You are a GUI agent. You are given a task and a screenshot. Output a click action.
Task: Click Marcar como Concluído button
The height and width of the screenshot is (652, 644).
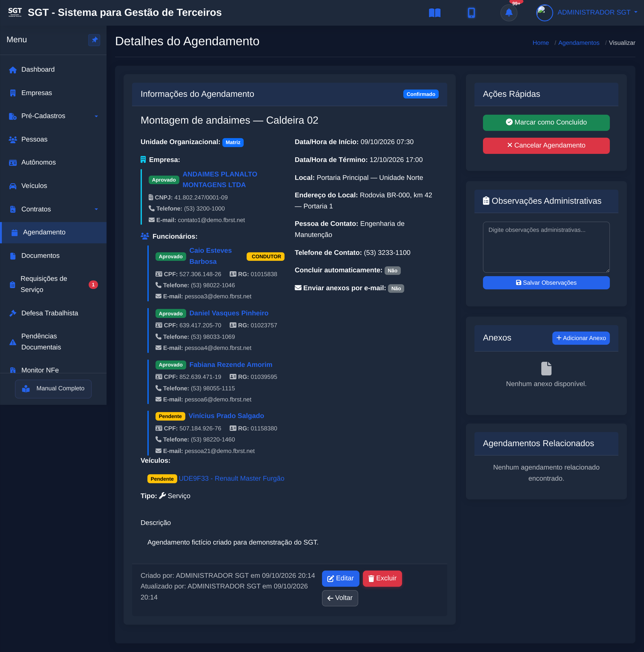coord(546,122)
